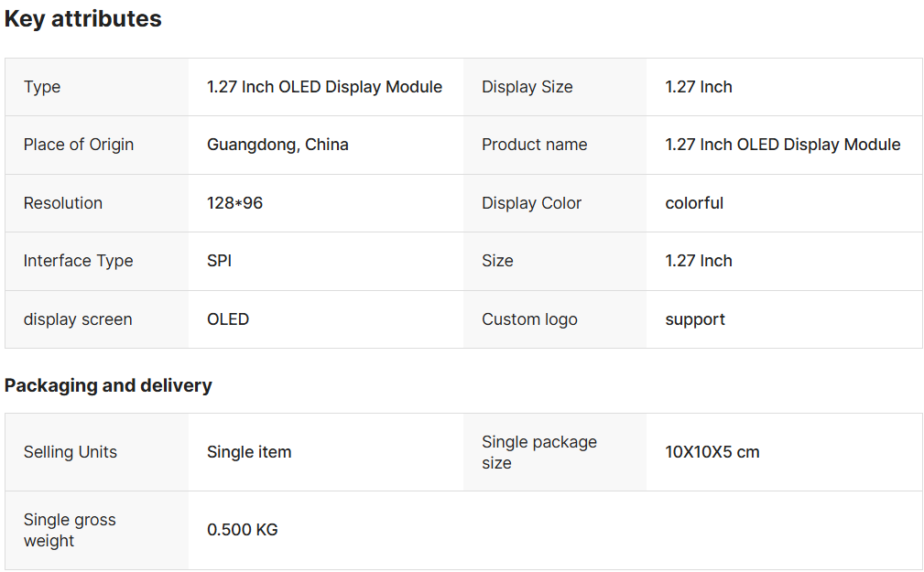Click the 128*96 resolution value
This screenshot has width=924, height=572.
point(234,203)
